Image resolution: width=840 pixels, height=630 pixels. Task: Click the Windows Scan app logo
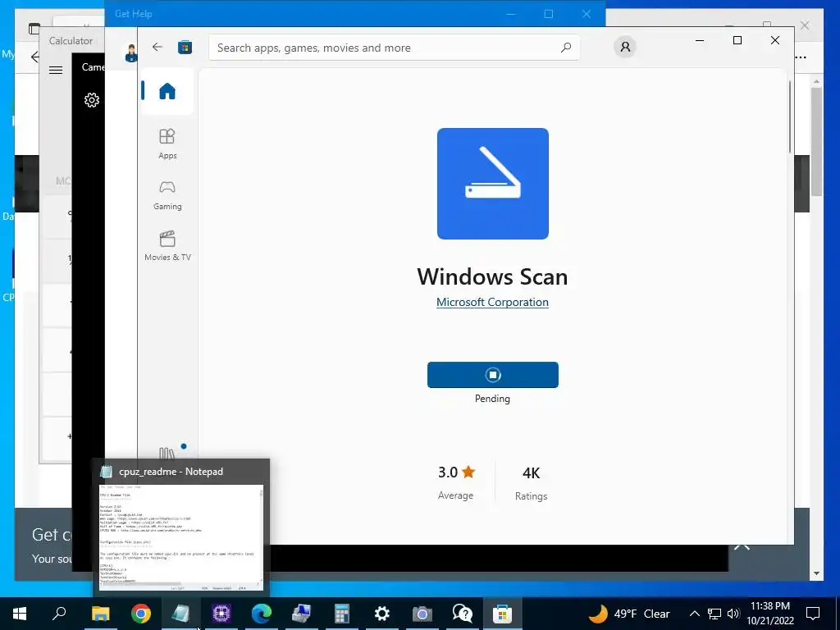493,184
